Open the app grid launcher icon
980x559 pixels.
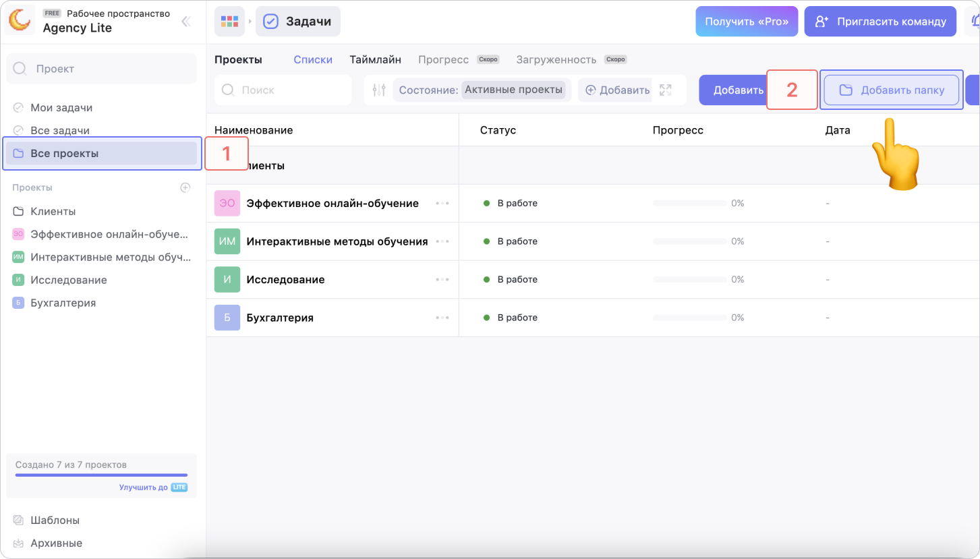(229, 22)
